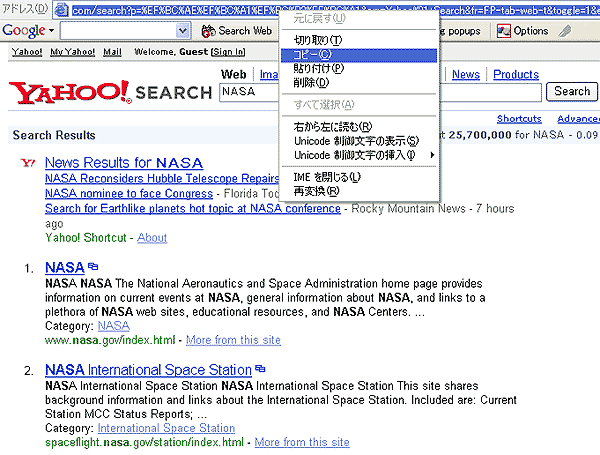
Task: Click the popups blocker toolbar item
Action: pos(459,31)
